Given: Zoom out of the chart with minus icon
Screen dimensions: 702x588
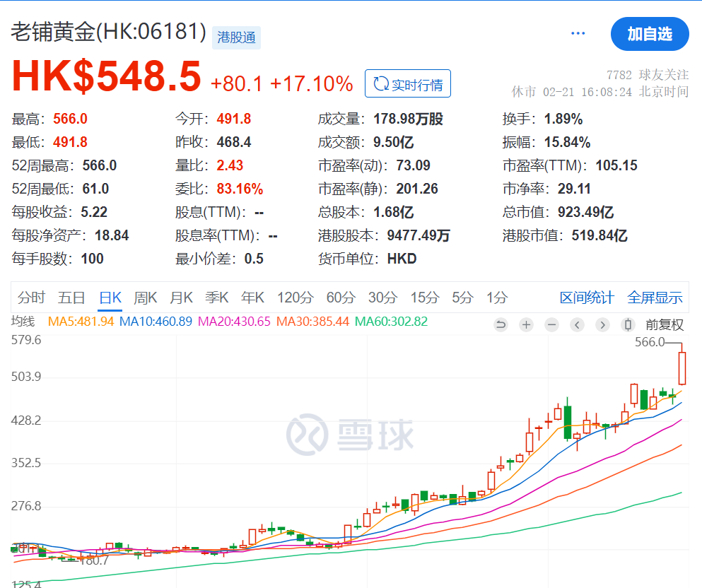Looking at the screenshot, I should [551, 324].
